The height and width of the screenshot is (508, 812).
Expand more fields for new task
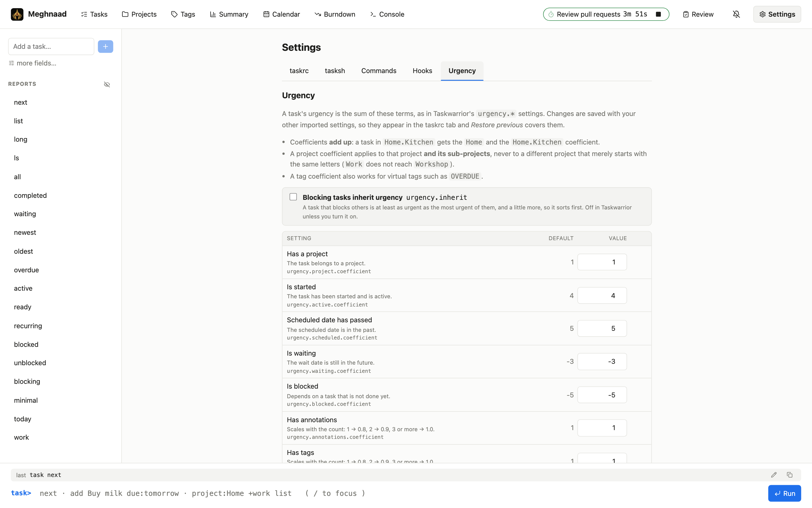click(32, 63)
